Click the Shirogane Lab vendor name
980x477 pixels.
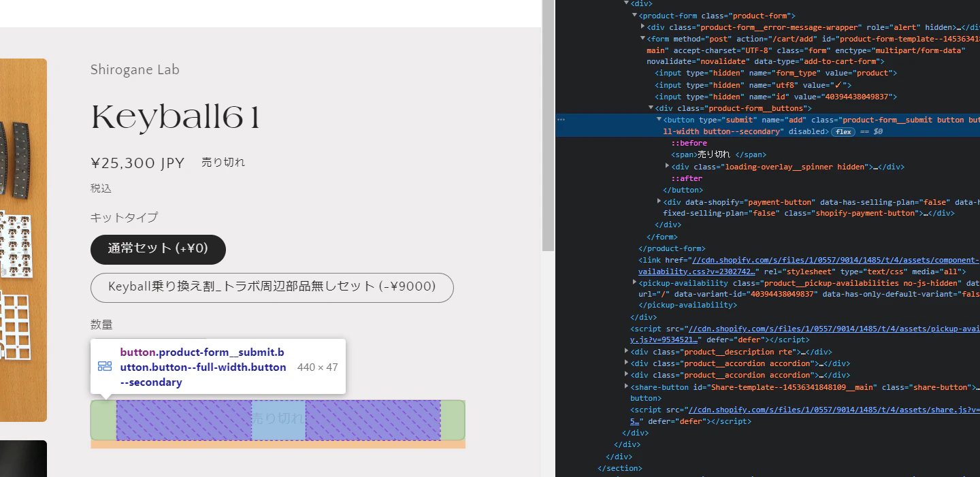135,70
